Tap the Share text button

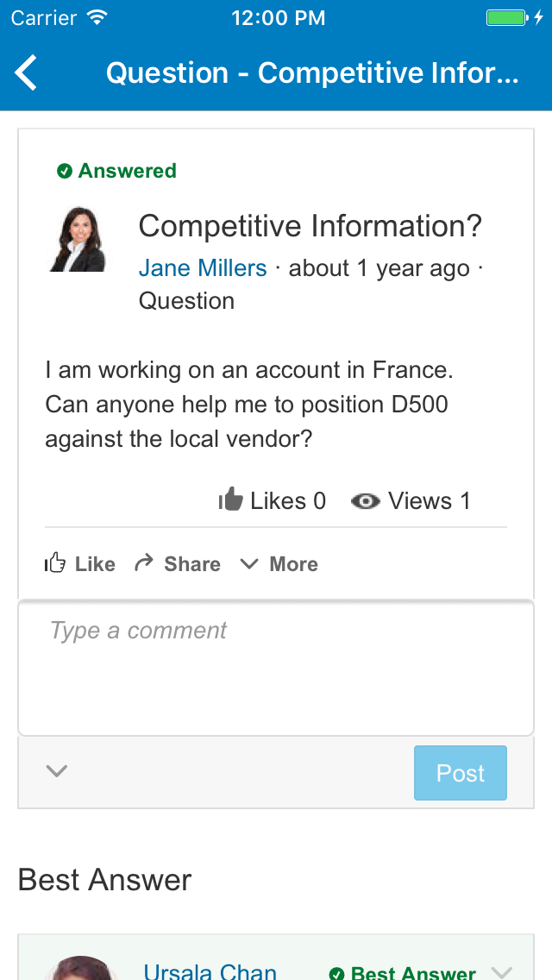coord(191,564)
